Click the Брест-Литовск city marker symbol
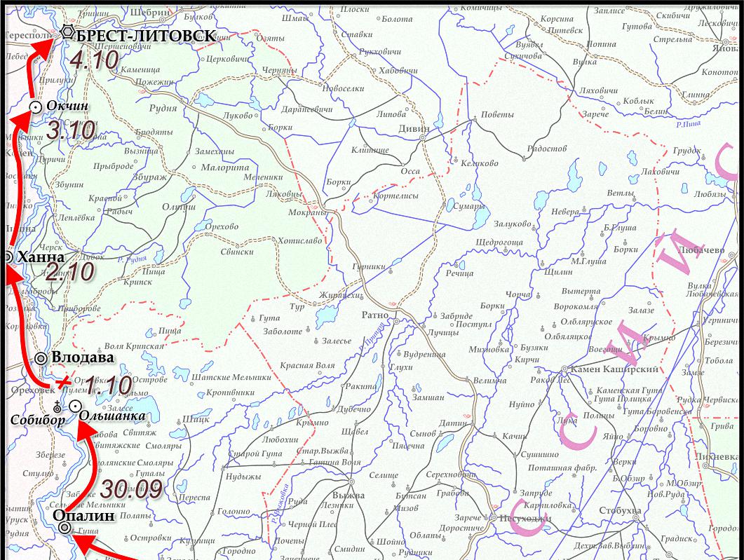This screenshot has height=560, width=744. click(67, 32)
